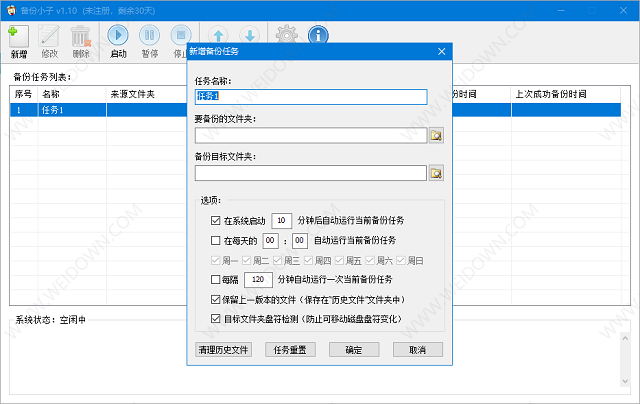
Task: Click into the 任务名称 text field
Action: pyautogui.click(x=310, y=97)
